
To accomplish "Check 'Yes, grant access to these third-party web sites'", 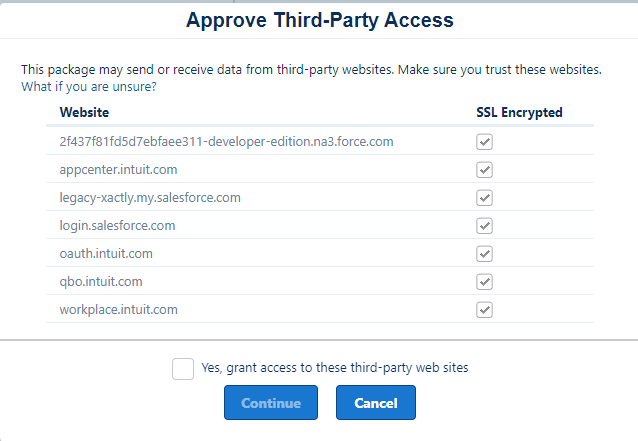I will (x=183, y=369).
